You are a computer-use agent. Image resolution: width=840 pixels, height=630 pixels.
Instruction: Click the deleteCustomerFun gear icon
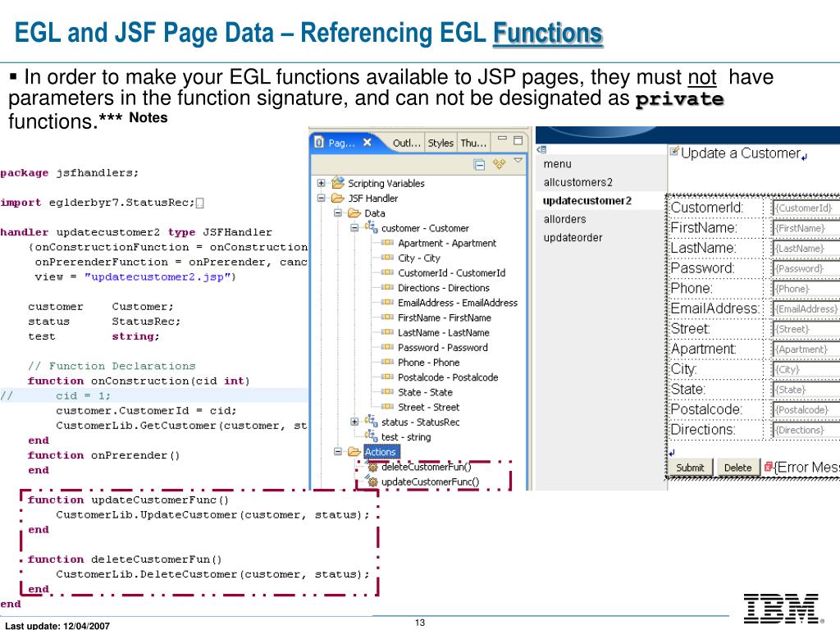click(x=373, y=467)
